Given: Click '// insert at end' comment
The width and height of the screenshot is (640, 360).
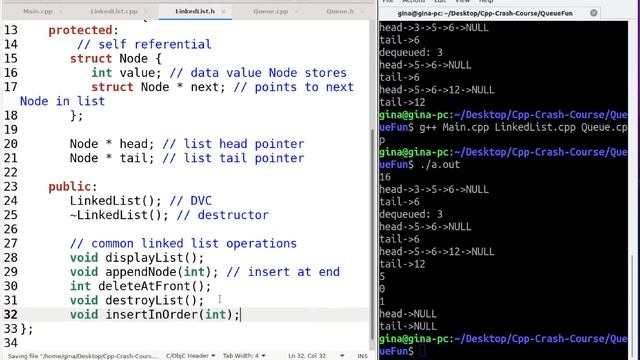Looking at the screenshot, I should tap(283, 272).
